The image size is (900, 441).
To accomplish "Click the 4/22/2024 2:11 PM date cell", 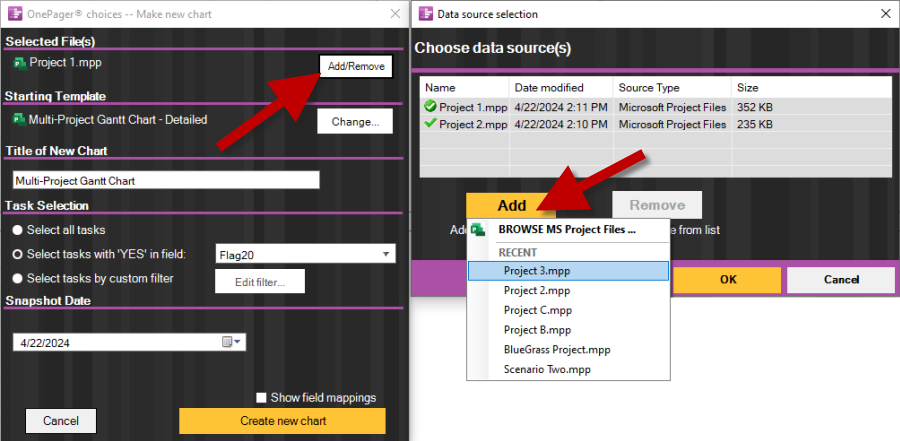I will click(x=561, y=107).
